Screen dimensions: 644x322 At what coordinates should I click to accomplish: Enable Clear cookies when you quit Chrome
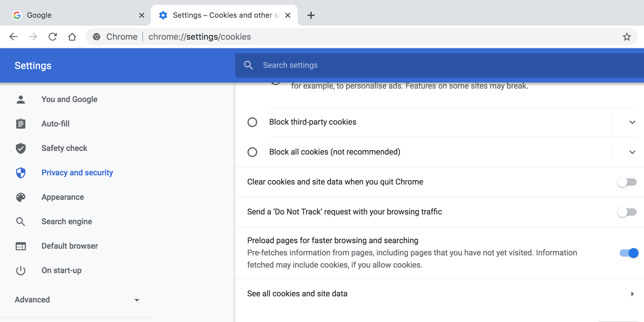point(628,182)
